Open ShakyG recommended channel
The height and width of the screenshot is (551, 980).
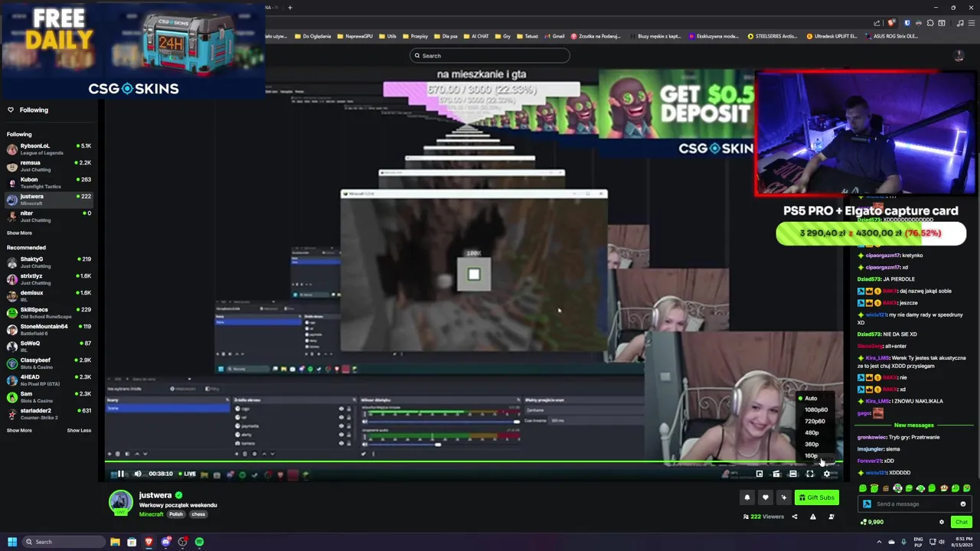(x=49, y=262)
